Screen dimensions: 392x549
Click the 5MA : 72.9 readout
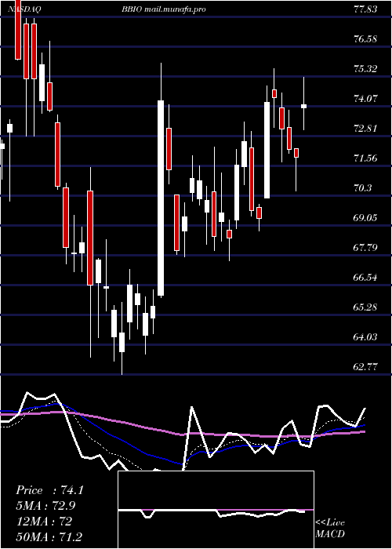pos(45,506)
